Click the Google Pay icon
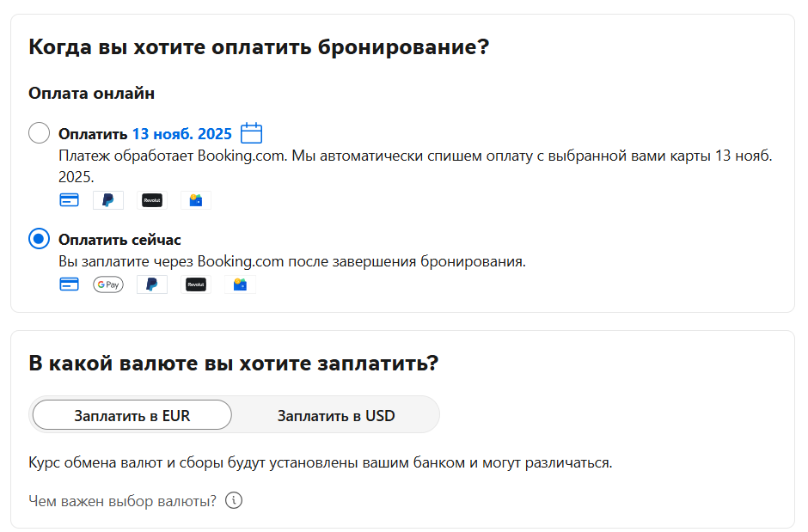Viewport: 808px width, 532px height. click(x=108, y=284)
